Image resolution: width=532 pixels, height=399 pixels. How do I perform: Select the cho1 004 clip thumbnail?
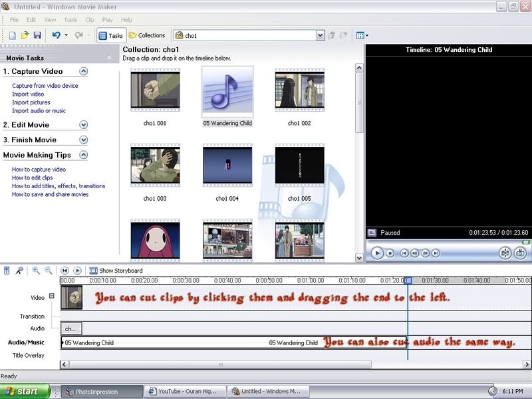227,165
